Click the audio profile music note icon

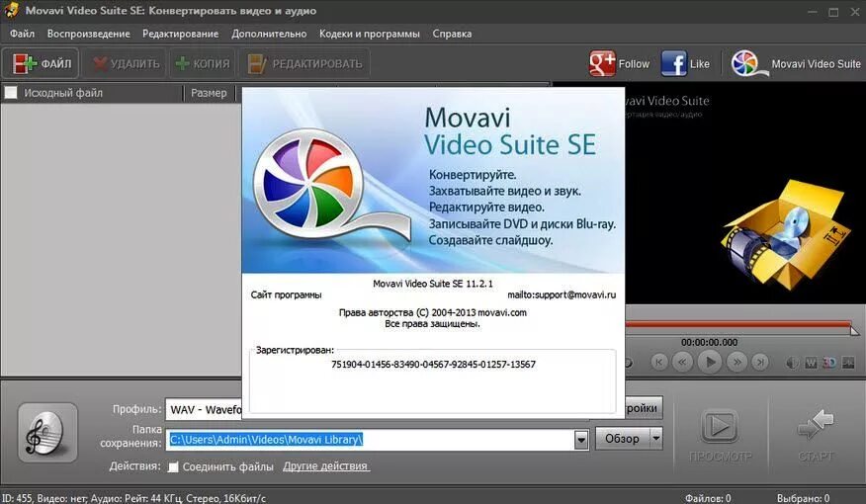46,432
